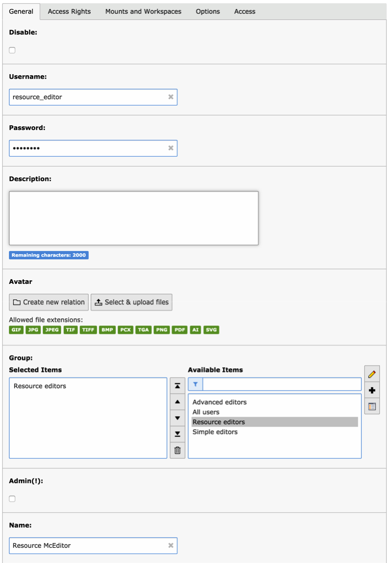
Task: Click the Select & upload files button
Action: pos(131,302)
